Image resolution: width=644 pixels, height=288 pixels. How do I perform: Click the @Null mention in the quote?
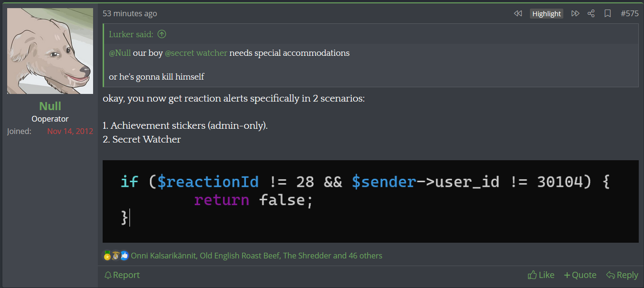tap(120, 53)
